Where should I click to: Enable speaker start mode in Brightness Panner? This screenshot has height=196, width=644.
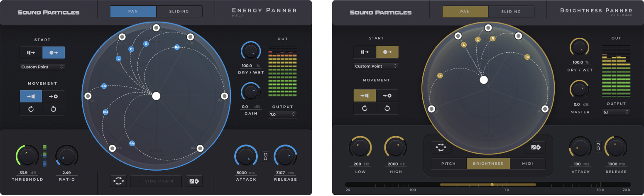pyautogui.click(x=365, y=52)
